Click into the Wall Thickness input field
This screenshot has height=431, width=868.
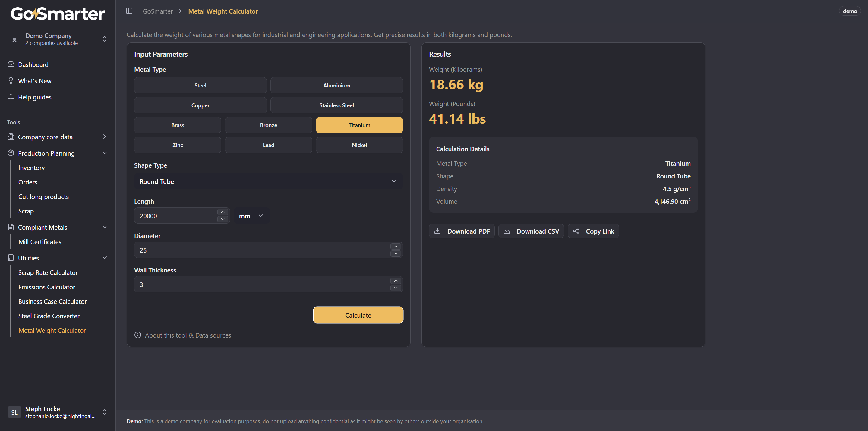[x=263, y=285]
